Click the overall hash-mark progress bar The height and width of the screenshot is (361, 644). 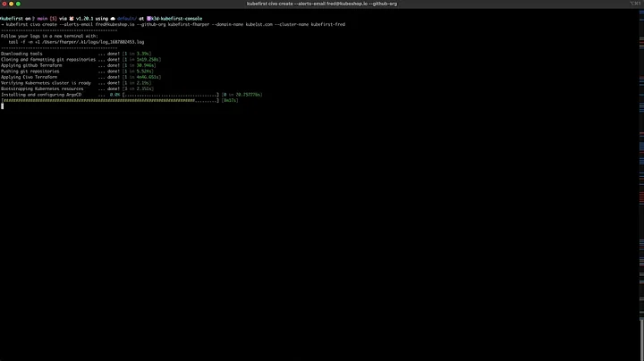tap(110, 100)
